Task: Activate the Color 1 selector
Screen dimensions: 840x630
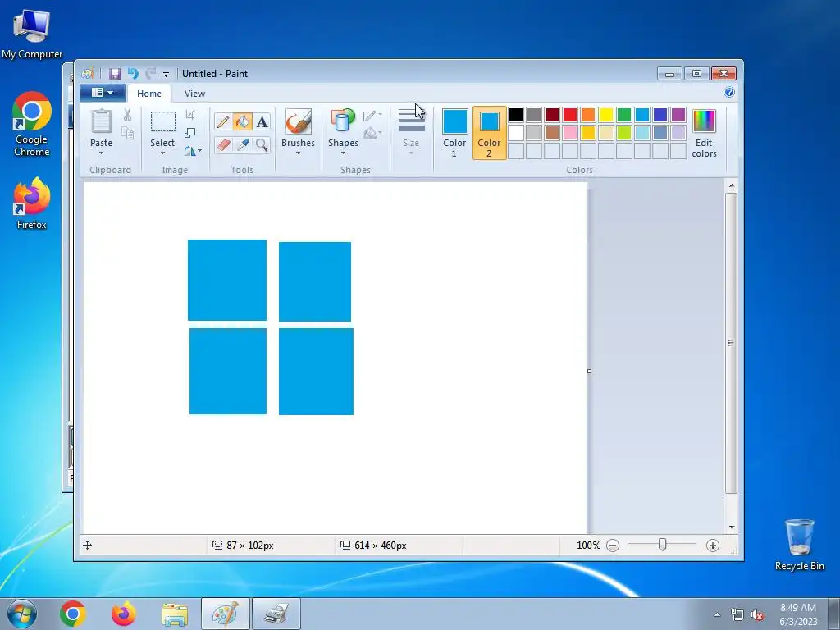Action: pos(454,133)
